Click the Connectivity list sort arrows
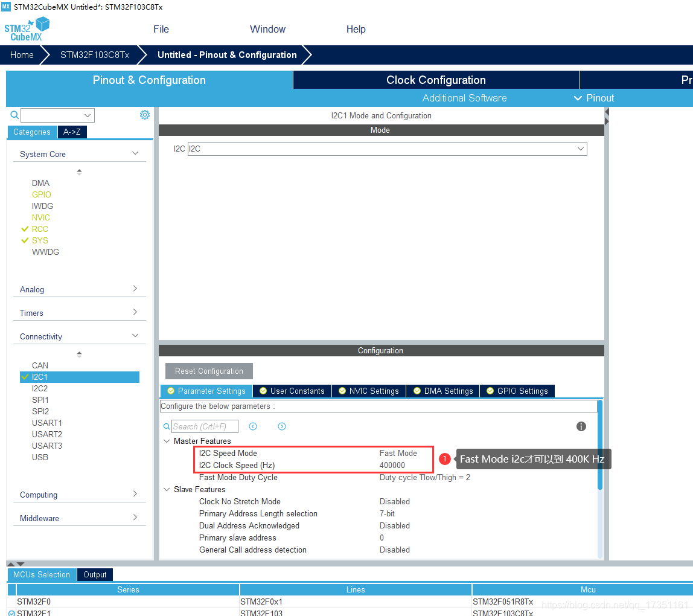Viewport: 693px width, 616px height. coord(79,355)
